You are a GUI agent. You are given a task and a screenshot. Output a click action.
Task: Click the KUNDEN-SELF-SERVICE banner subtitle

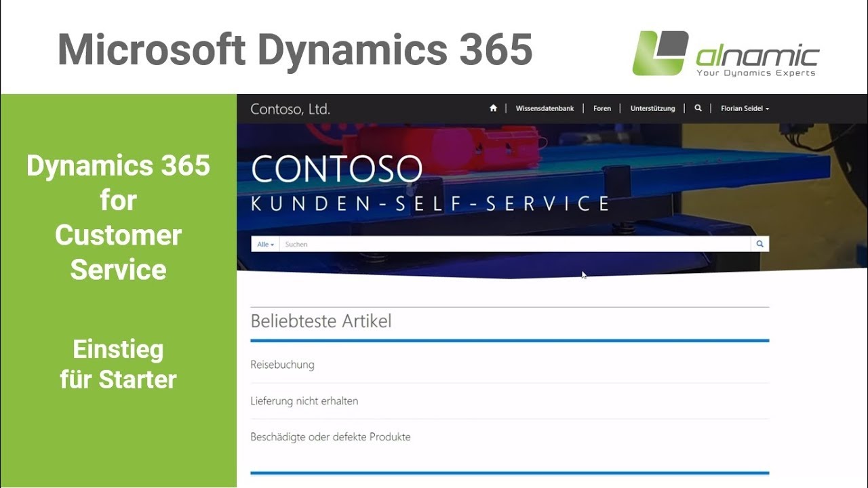[431, 203]
